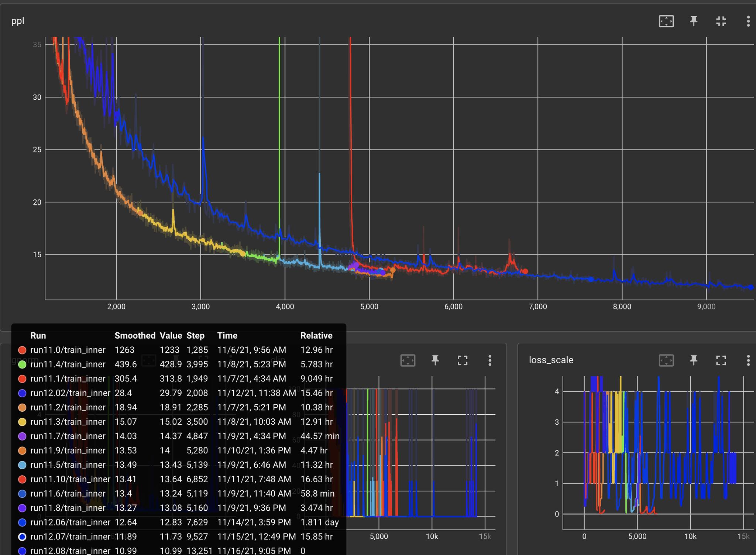Click fit-to-domain icon on middle chart

pos(408,360)
